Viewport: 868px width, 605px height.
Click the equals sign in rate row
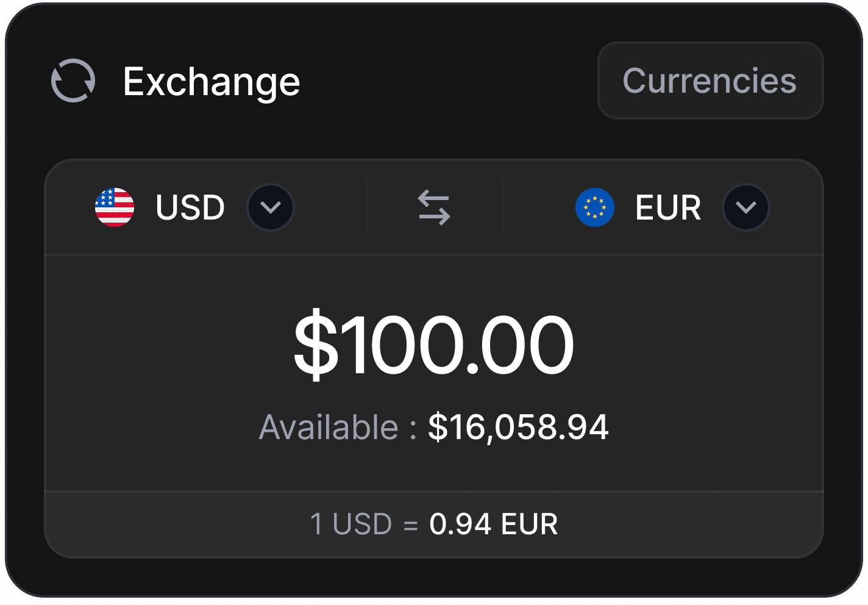[x=411, y=525]
